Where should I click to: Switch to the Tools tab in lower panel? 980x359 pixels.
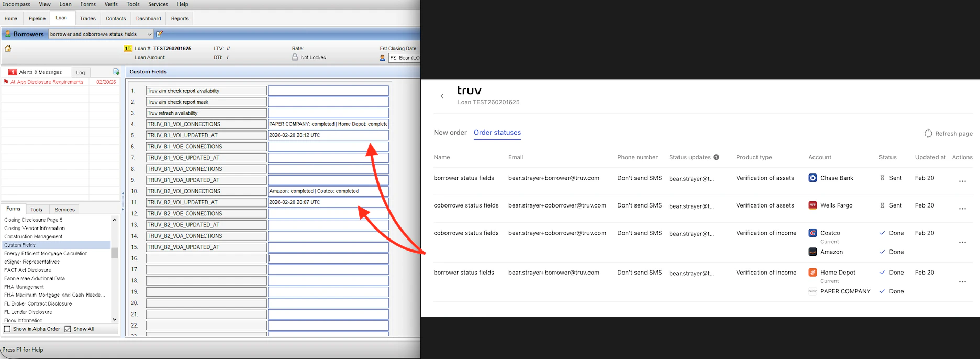(x=36, y=209)
